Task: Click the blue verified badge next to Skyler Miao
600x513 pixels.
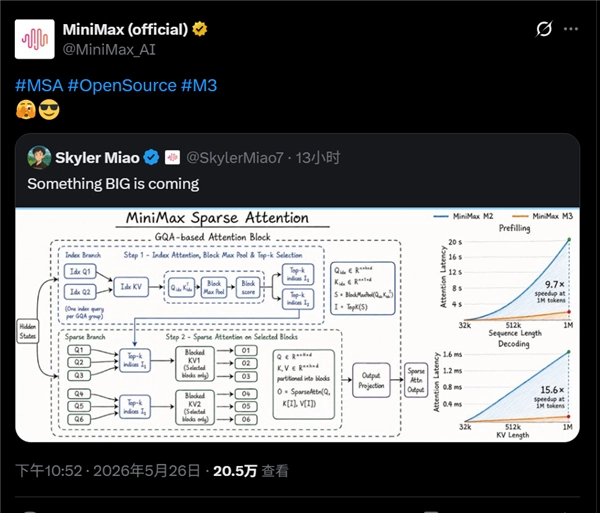Action: click(152, 158)
